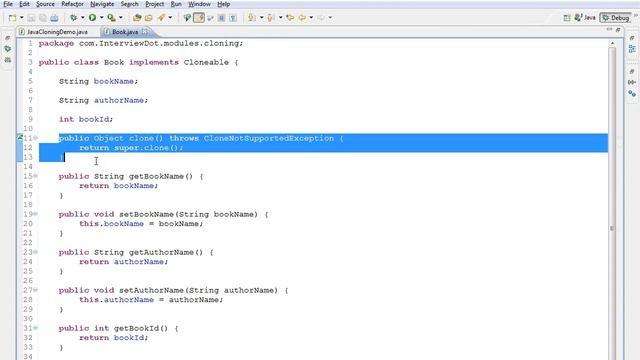
Task: Open the Breakpoints view icon in right trim
Action: pyautogui.click(x=632, y=93)
